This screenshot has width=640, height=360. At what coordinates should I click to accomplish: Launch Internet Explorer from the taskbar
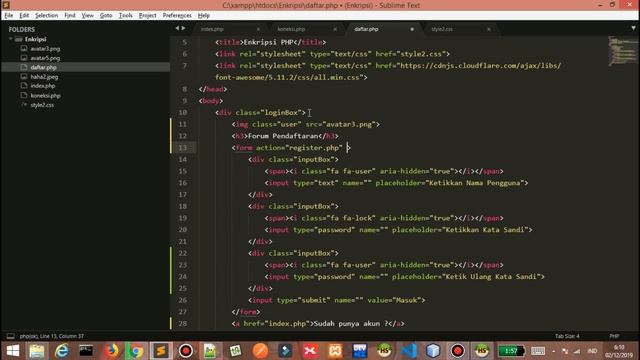(62, 351)
